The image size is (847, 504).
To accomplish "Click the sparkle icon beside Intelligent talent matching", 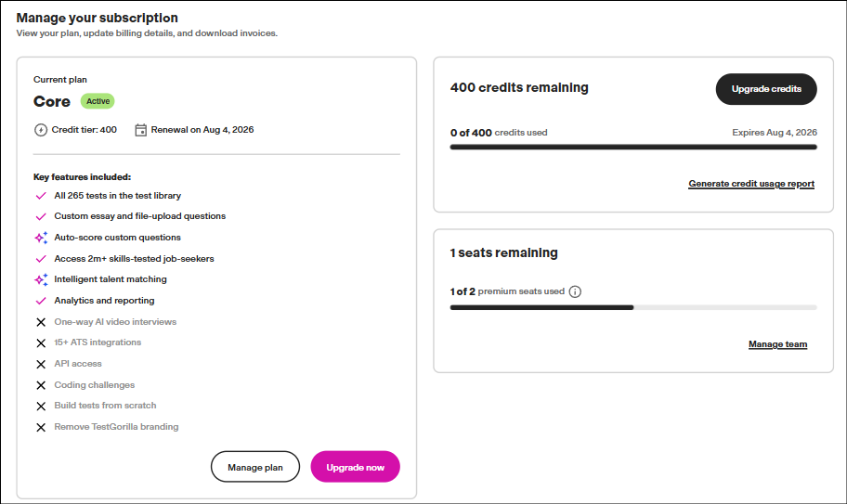I will [x=41, y=279].
